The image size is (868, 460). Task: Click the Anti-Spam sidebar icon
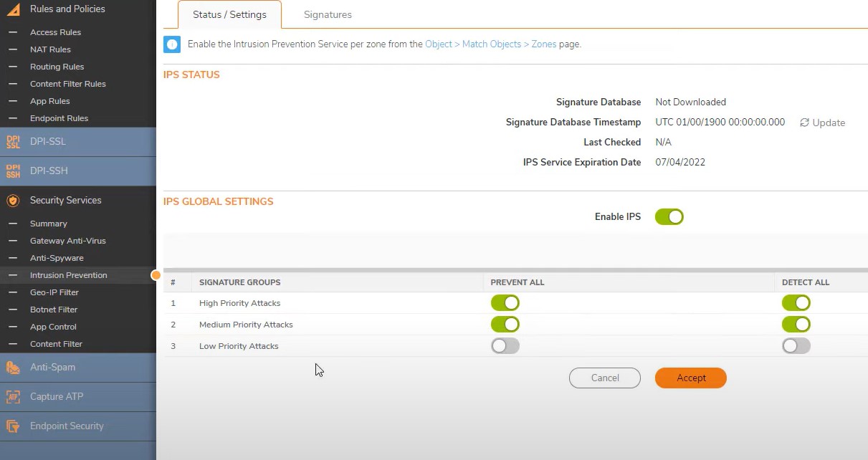(13, 368)
